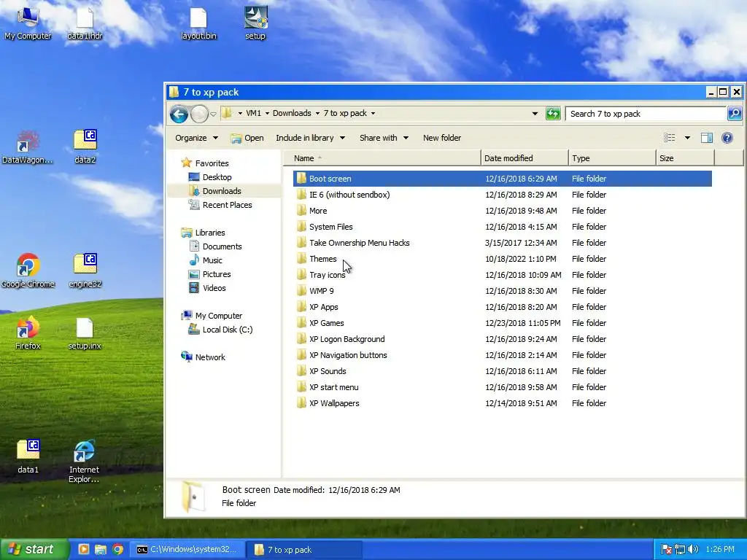Open the view options dropdown arrow
This screenshot has height=560, width=747.
687,138
